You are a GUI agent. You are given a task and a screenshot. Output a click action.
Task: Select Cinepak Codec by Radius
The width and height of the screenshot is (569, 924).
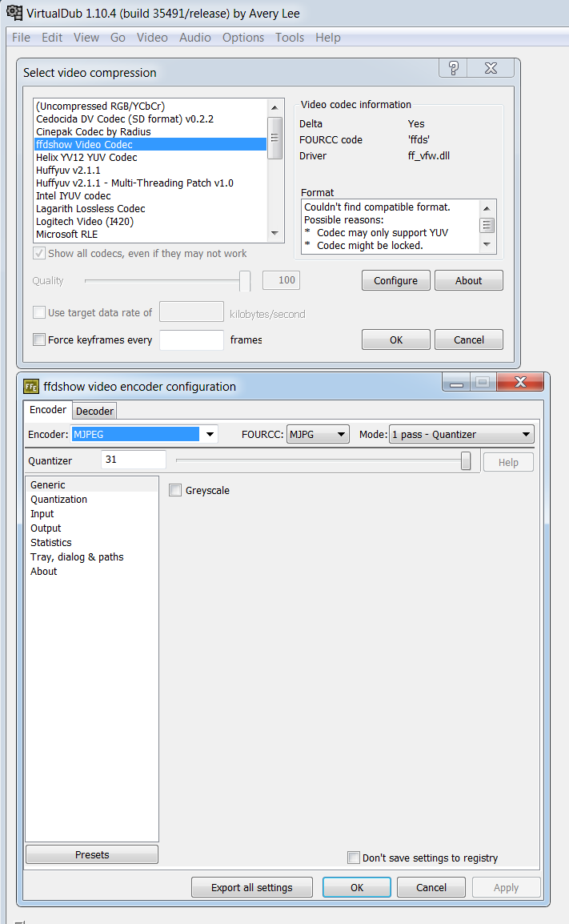[x=150, y=132]
